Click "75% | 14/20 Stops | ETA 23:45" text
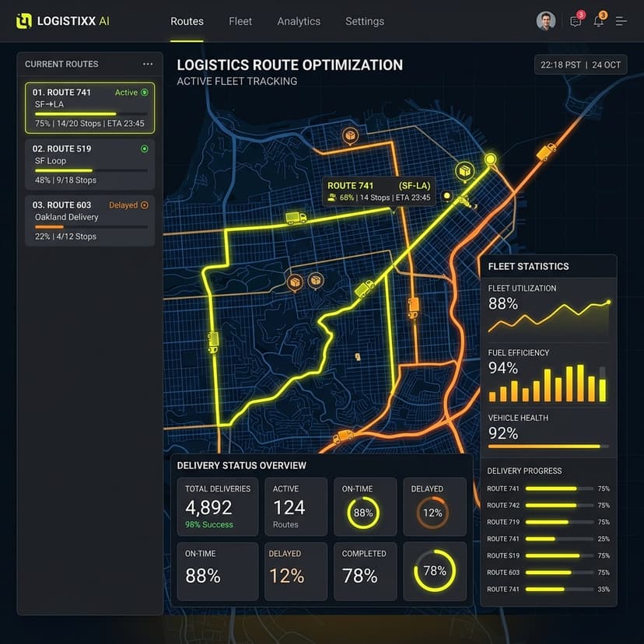Screen dimensions: 644x644 click(89, 123)
